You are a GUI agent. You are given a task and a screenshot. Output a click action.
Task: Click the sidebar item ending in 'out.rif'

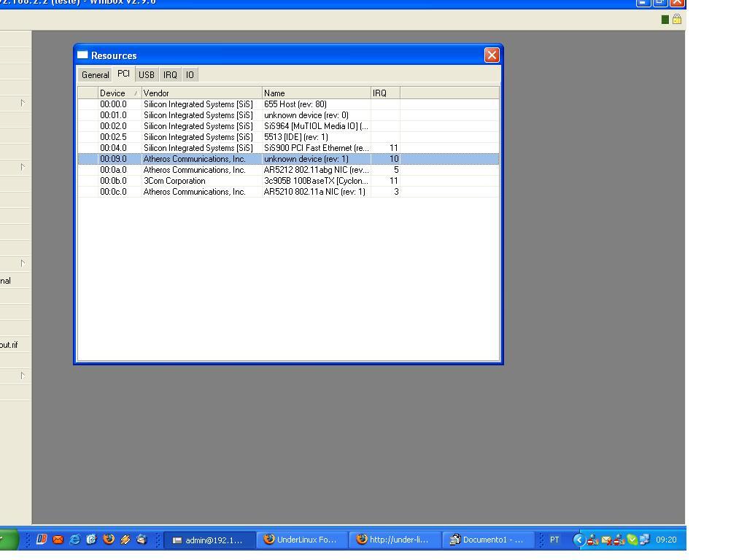(x=15, y=345)
